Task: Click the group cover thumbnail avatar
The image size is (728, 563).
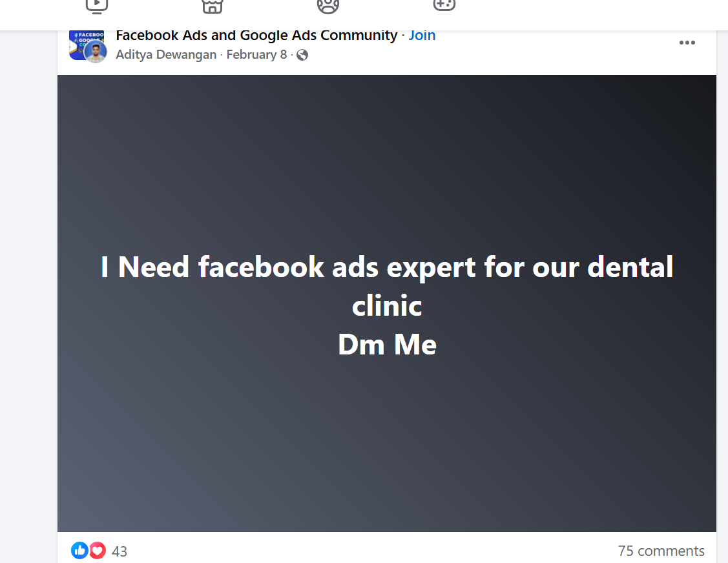Action: tap(79, 42)
